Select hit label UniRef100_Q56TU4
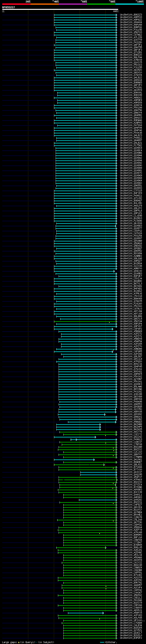Image resolution: width=146 pixels, height=644 pixels. click(x=131, y=321)
